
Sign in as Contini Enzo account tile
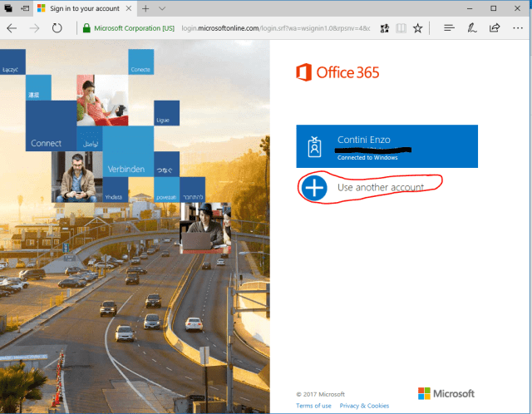pos(387,146)
